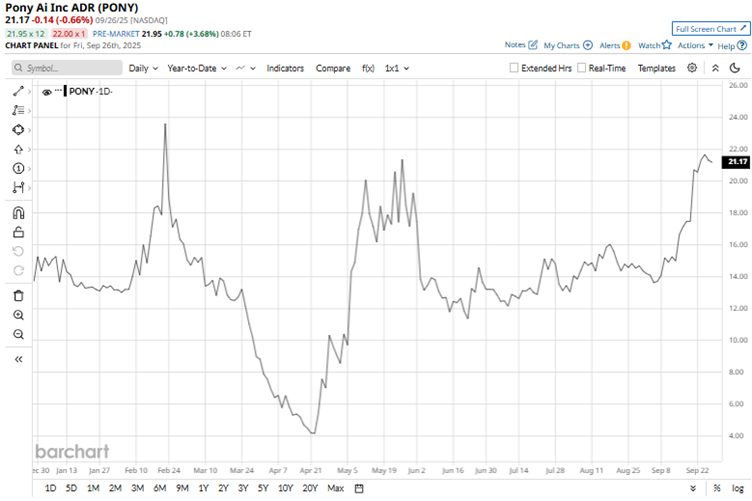Open My Charts link
This screenshot has width=752, height=501.
click(568, 45)
